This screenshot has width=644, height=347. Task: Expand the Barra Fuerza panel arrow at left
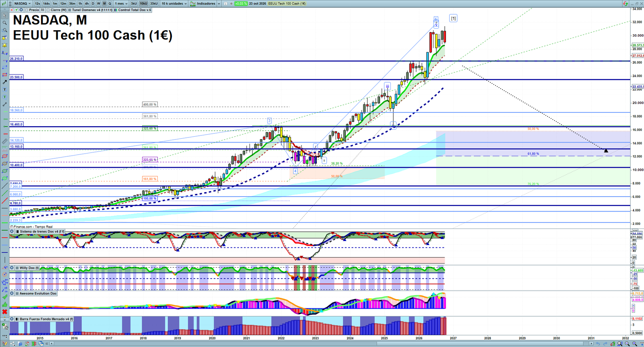(4, 319)
